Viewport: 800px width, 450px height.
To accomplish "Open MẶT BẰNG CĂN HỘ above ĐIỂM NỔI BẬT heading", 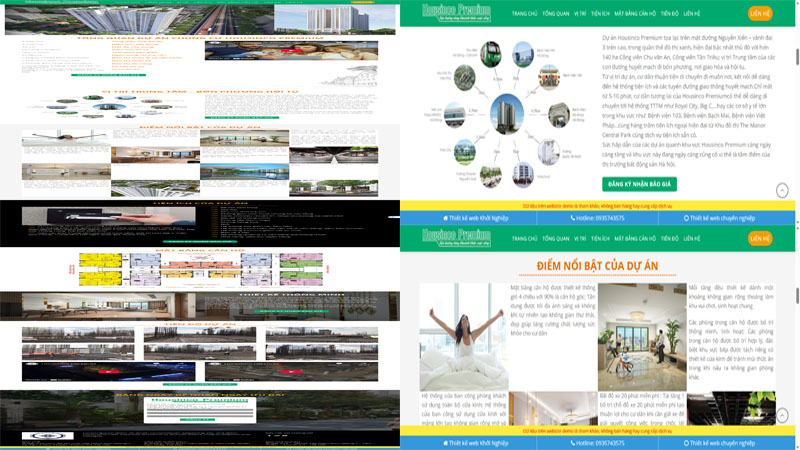I will pyautogui.click(x=635, y=239).
